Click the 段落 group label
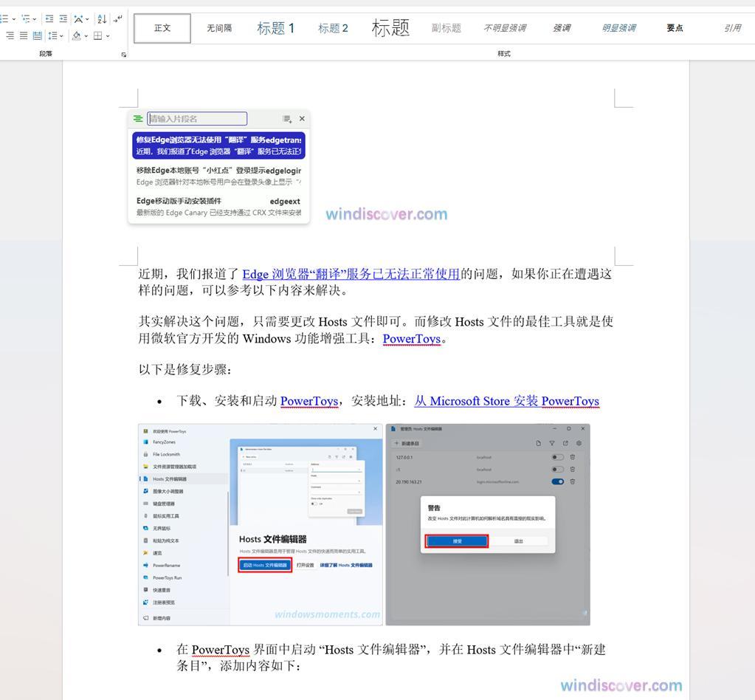Screen dimensions: 755x700 [x=46, y=54]
